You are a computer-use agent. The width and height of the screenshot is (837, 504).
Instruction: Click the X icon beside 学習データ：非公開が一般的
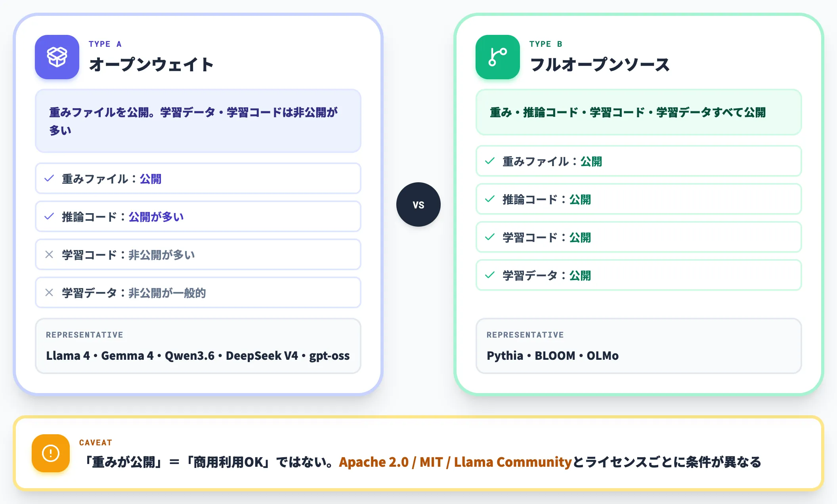(x=49, y=292)
